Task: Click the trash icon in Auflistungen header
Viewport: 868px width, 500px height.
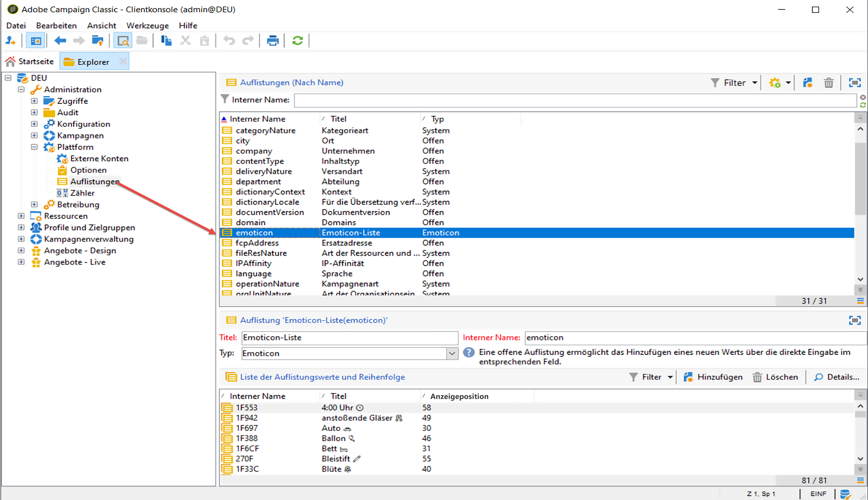Action: click(828, 83)
